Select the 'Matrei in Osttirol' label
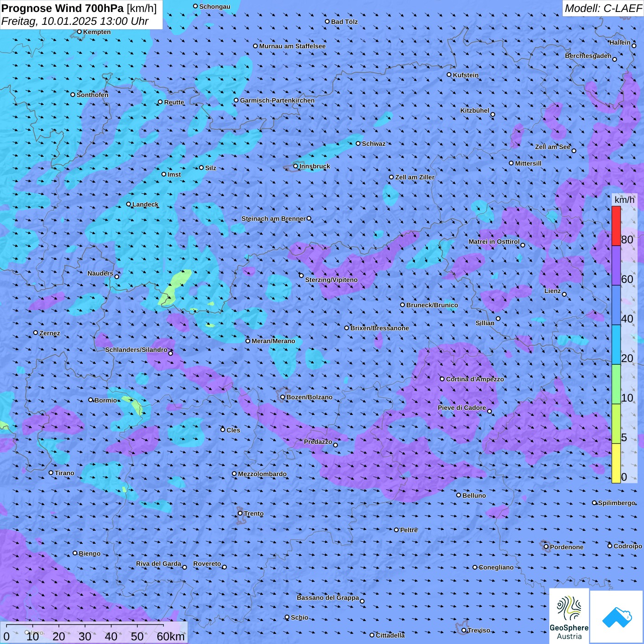The width and height of the screenshot is (644, 644). pyautogui.click(x=494, y=241)
